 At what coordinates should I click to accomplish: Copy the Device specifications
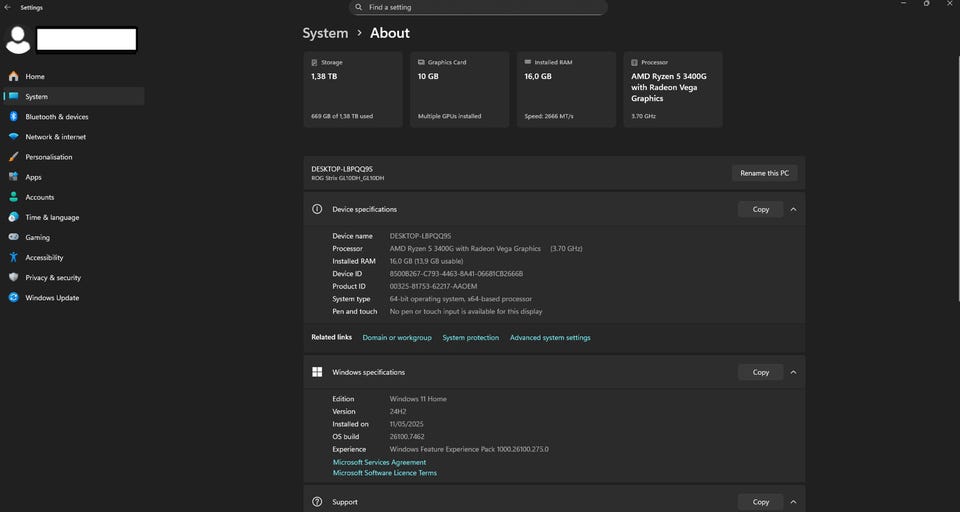[760, 209]
